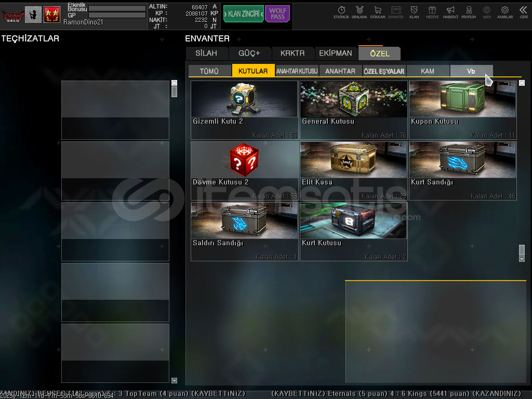This screenshot has height=399, width=532.
Task: Open the Sıralama ranking medal icon
Action: (360, 12)
